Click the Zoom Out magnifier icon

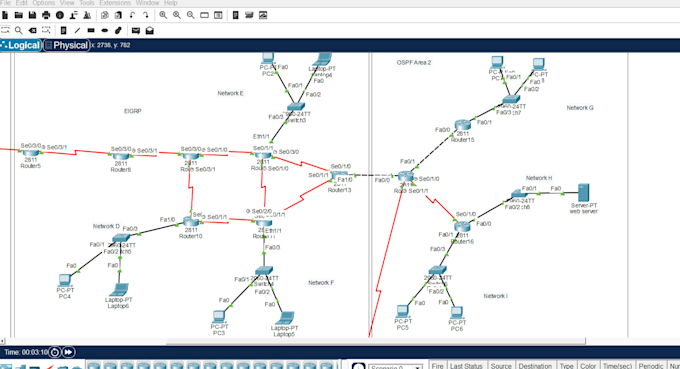190,15
